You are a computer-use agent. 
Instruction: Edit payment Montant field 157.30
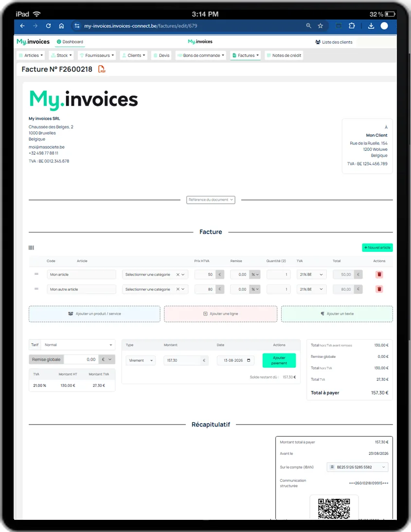182,360
